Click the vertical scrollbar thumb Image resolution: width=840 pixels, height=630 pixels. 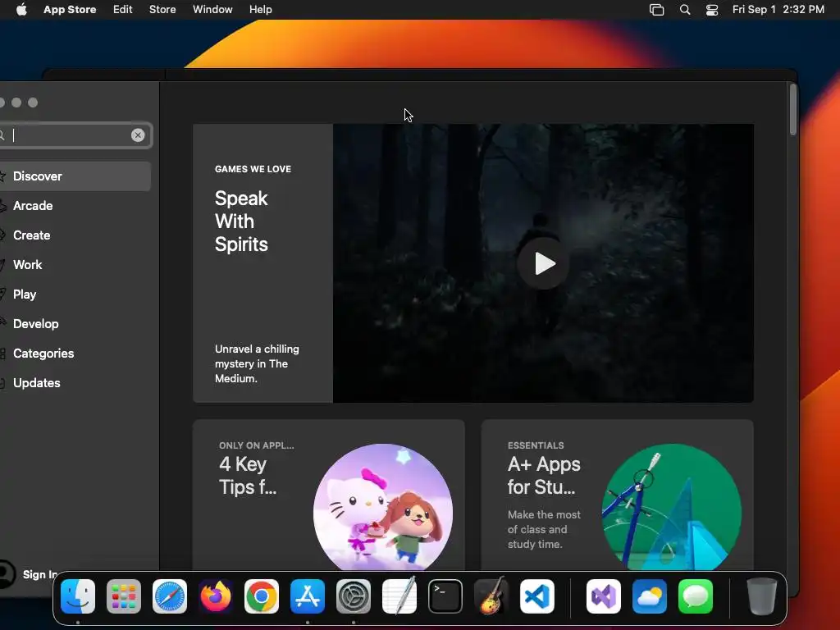point(793,109)
